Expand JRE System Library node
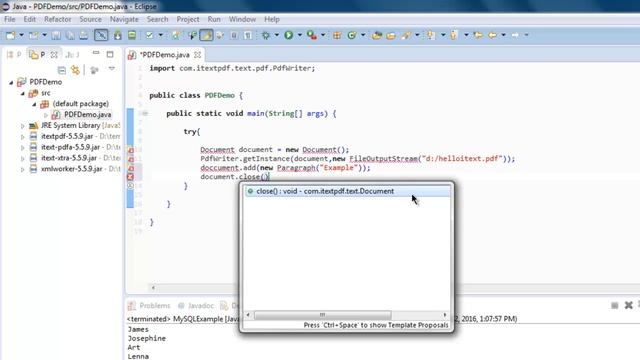The width and height of the screenshot is (640, 360). coord(23,126)
